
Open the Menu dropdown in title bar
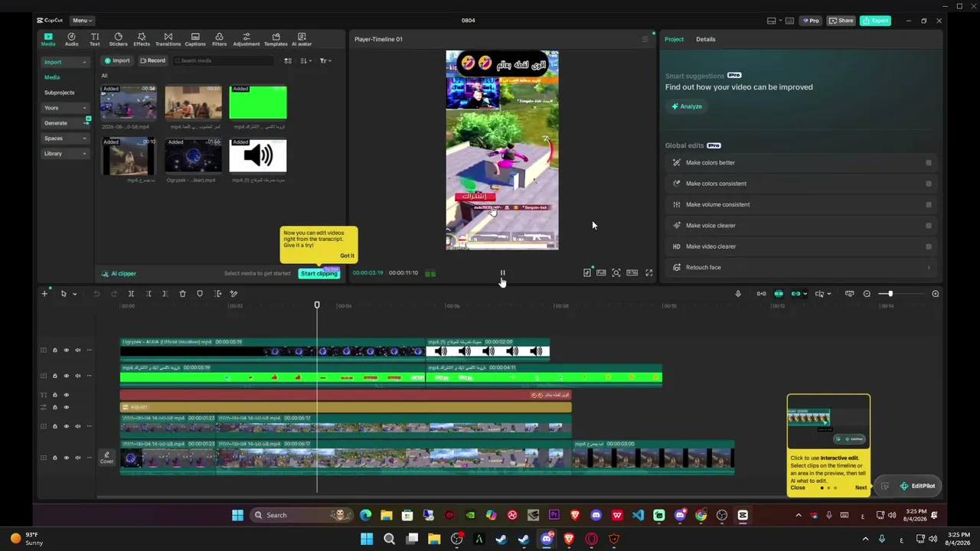coord(82,21)
